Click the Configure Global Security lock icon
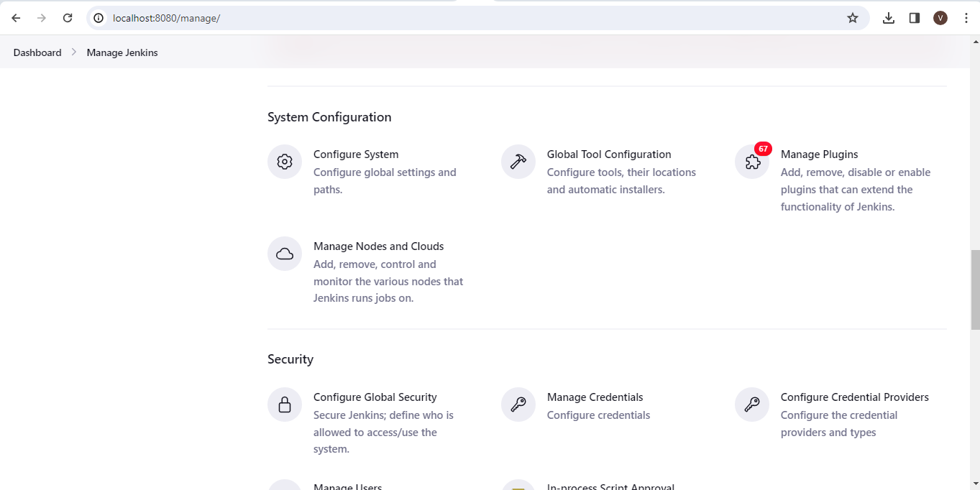 point(285,405)
